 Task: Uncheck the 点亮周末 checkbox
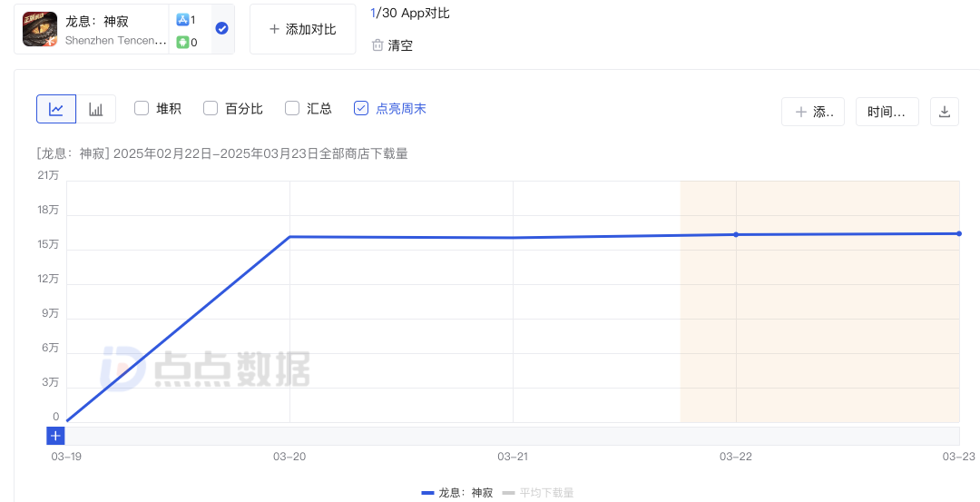361,108
